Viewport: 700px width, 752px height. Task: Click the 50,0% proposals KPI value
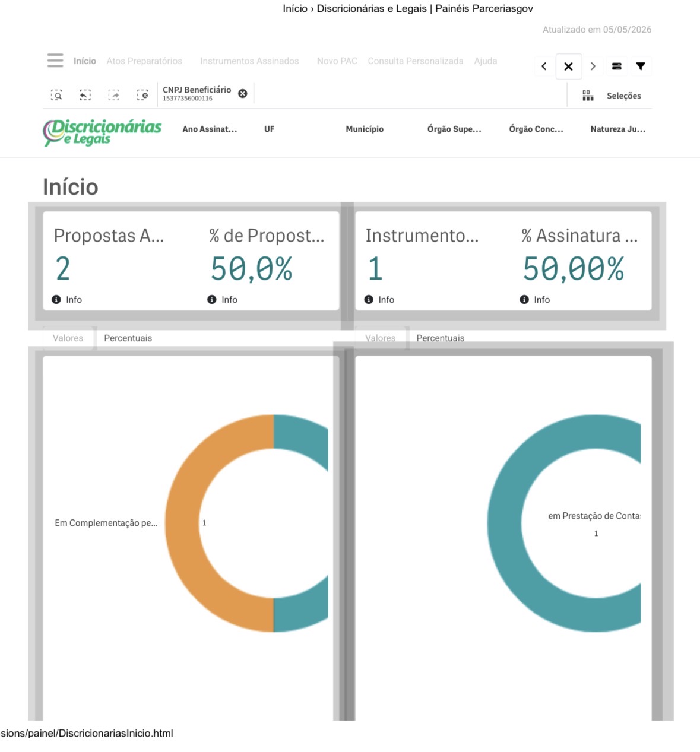coord(252,269)
